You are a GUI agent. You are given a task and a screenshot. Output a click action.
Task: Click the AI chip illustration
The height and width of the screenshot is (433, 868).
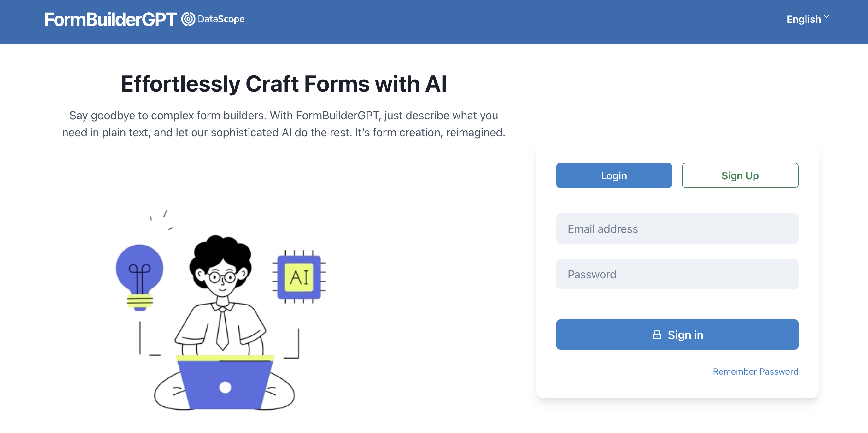coord(299,277)
